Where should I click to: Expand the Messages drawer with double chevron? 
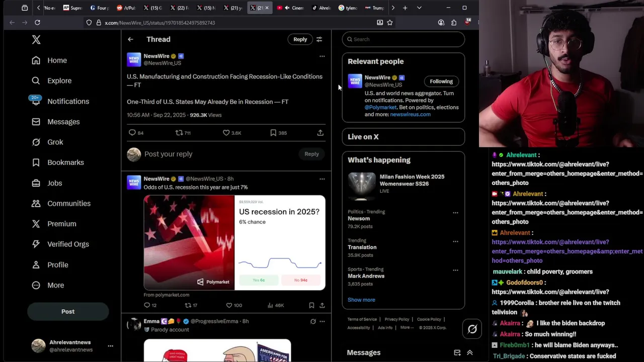click(x=469, y=353)
